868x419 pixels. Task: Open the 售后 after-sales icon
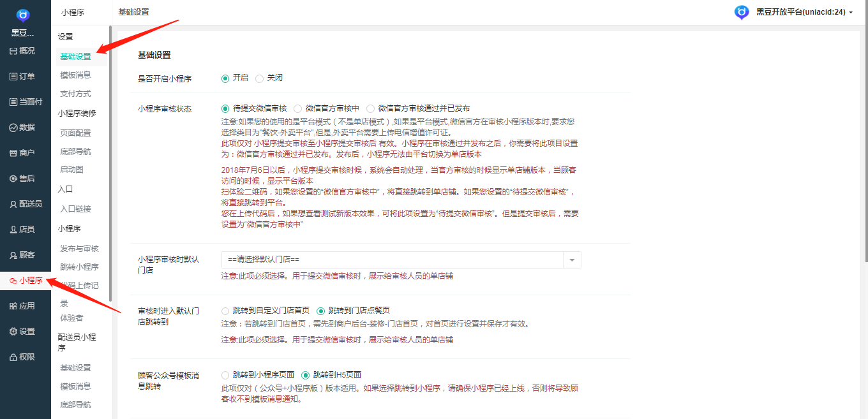point(13,179)
